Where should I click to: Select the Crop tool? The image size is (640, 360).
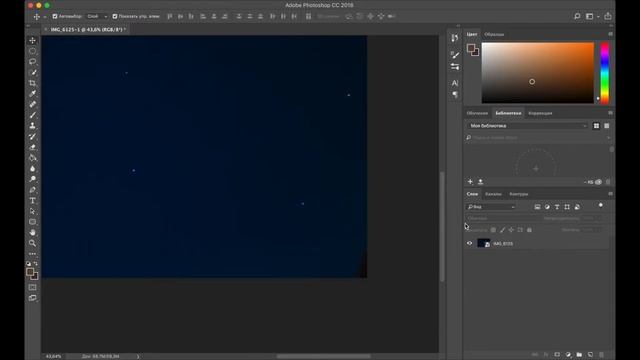pos(32,83)
